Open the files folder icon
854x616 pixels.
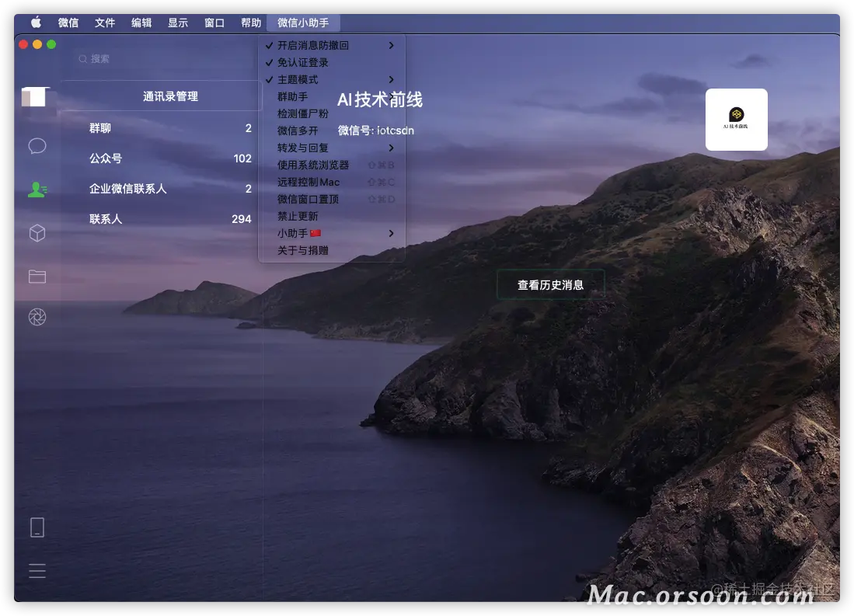point(37,276)
